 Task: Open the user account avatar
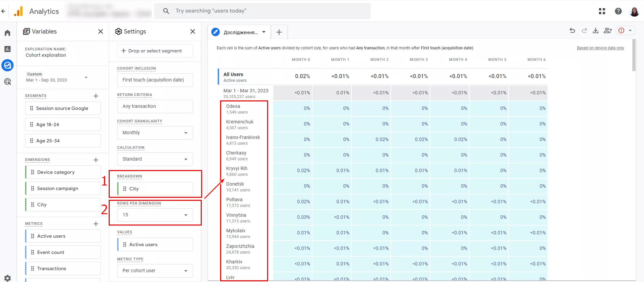point(634,11)
